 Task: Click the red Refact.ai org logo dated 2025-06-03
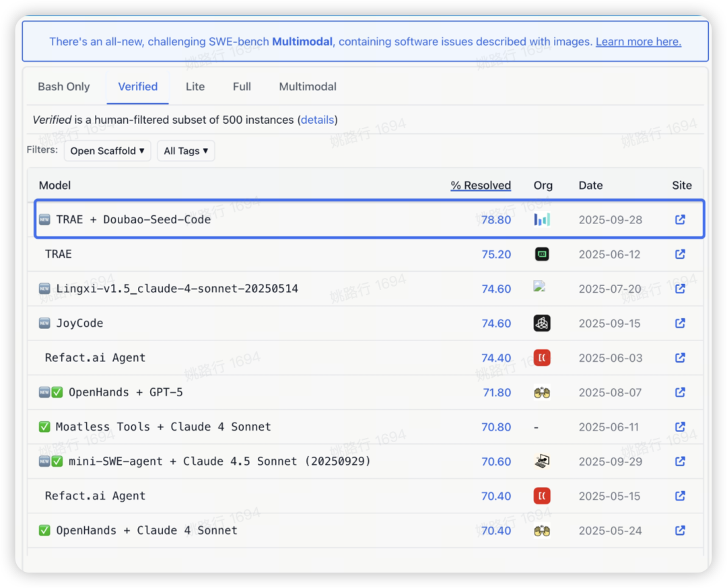tap(541, 357)
